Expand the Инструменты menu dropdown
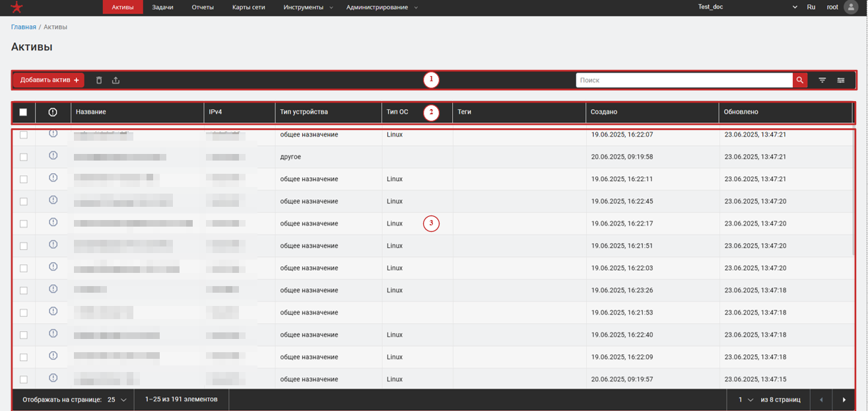 tap(308, 7)
